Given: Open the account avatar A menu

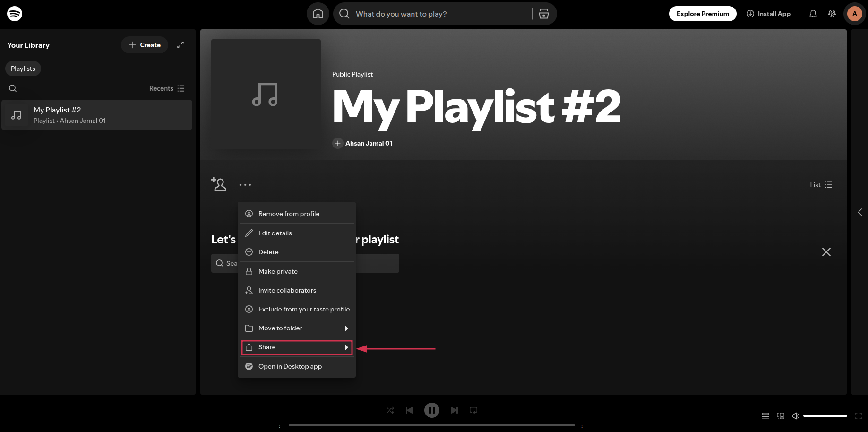Looking at the screenshot, I should tap(854, 14).
